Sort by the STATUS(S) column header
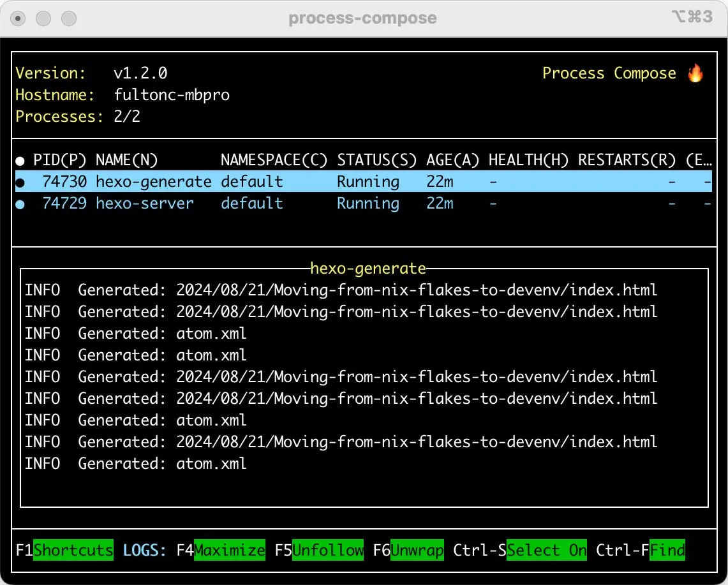Screen dimensions: 728x585 (x=377, y=160)
